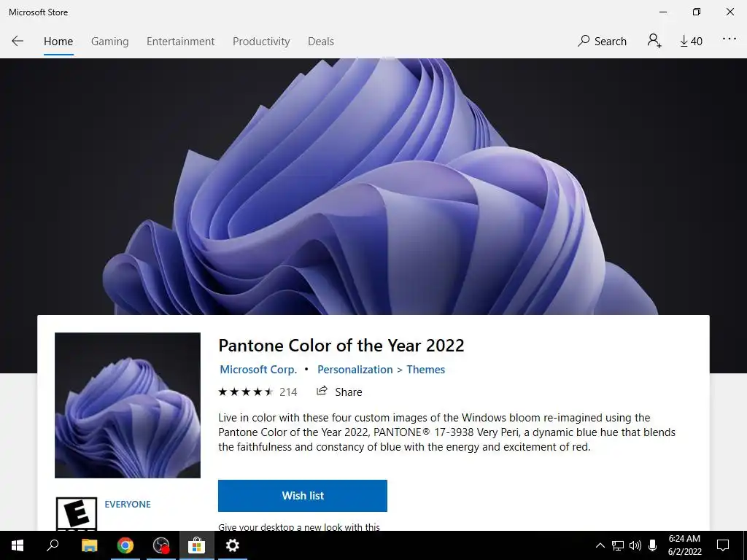
Task: Open the Action Center notifications icon
Action: (x=723, y=545)
